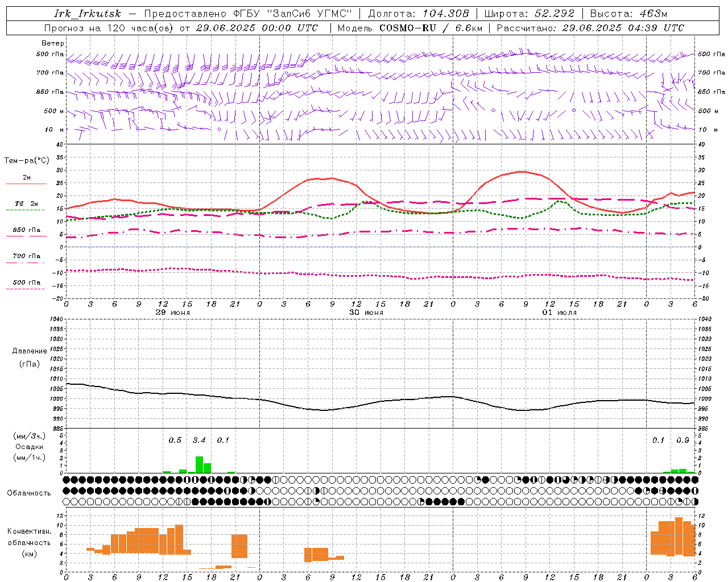Image resolution: width=728 pixels, height=582 pixels.
Task: Click the line sample under 500 гПа temperature legend
Action: tap(25, 289)
